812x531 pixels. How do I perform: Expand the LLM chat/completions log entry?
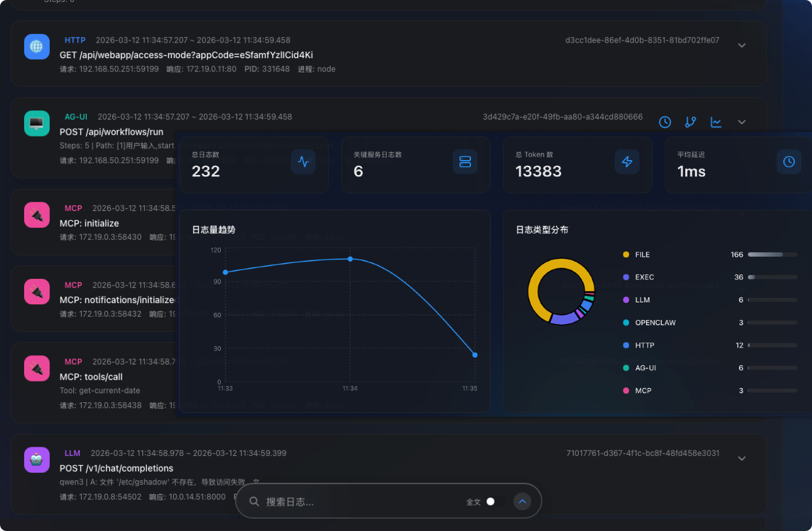tap(741, 459)
